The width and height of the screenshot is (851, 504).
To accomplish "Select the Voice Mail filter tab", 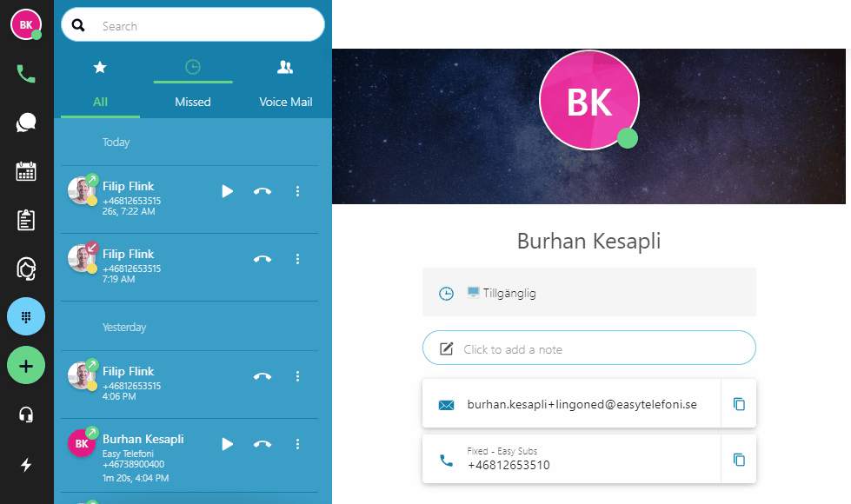I will tap(285, 102).
